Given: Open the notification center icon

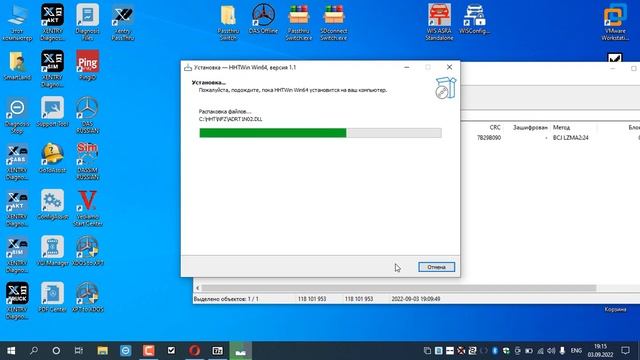Looking at the screenshot, I should point(625,351).
